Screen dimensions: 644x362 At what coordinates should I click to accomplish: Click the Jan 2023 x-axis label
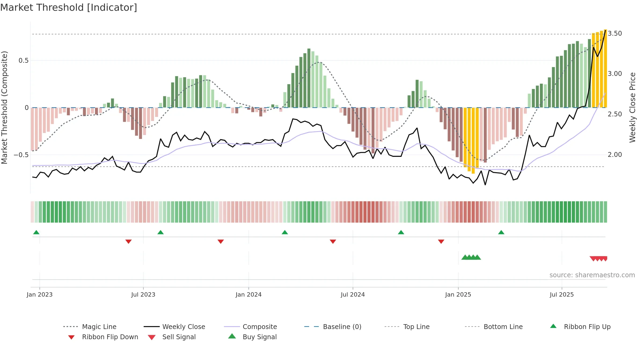[40, 295]
